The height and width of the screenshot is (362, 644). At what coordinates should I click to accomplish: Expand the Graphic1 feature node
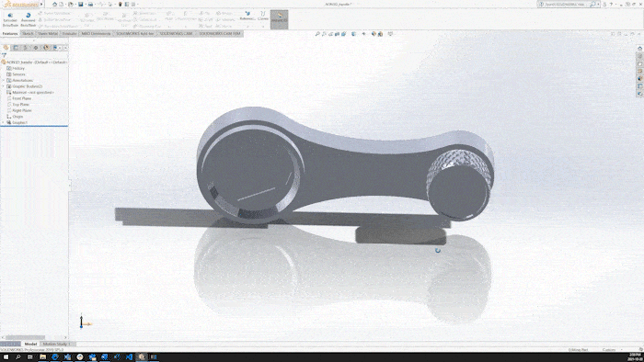pos(4,122)
